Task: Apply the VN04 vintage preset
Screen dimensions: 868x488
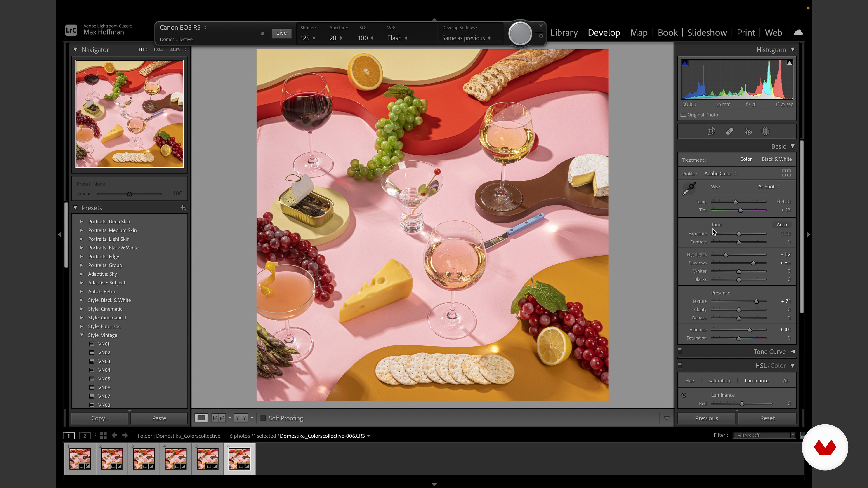Action: pyautogui.click(x=104, y=370)
